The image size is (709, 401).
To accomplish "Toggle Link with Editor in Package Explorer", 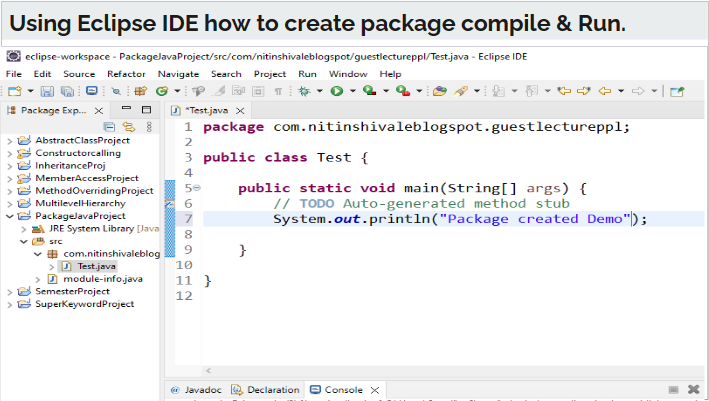I will 129,127.
